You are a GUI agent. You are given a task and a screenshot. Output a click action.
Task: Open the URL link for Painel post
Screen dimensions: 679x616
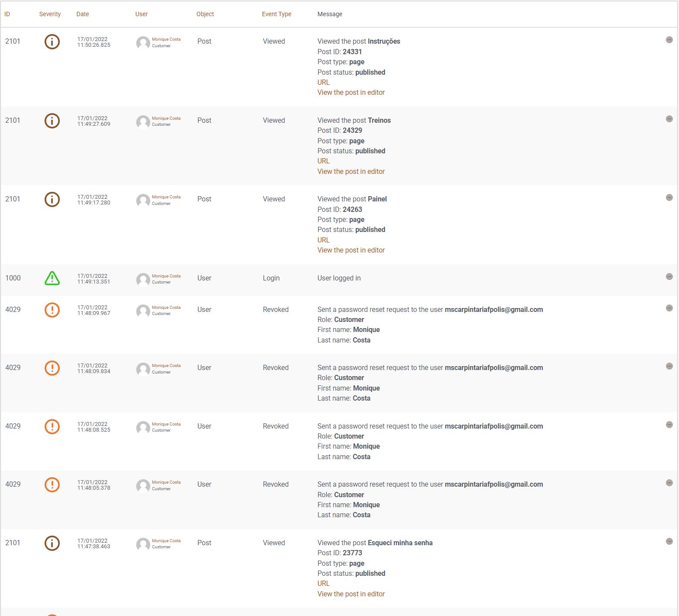coord(323,240)
